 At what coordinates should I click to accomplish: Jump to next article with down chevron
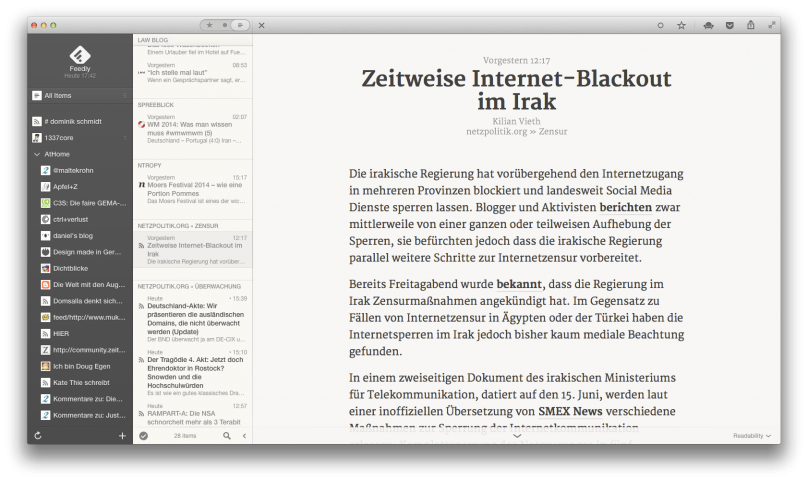pos(517,436)
